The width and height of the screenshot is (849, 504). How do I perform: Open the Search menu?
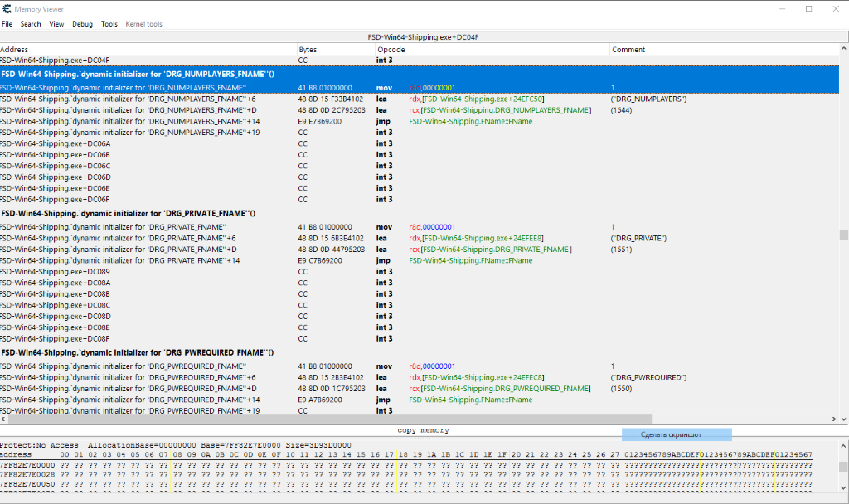point(31,24)
